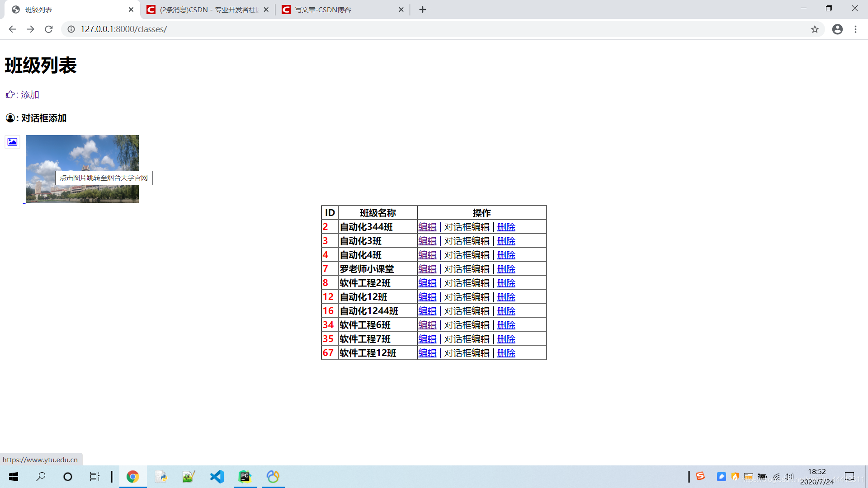
Task: Open PyCharm from the taskbar
Action: point(245,477)
